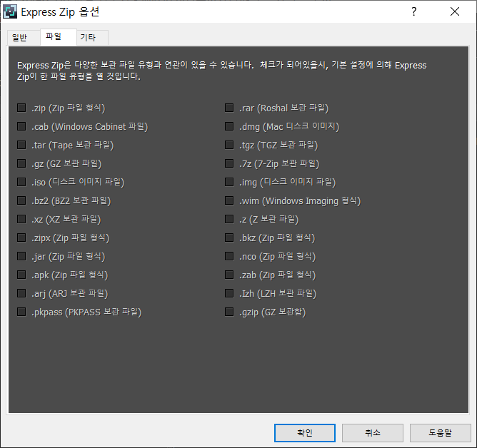Toggle the .lzh LZH archive checkbox
Image resolution: width=477 pixels, height=448 pixels.
pyautogui.click(x=229, y=293)
